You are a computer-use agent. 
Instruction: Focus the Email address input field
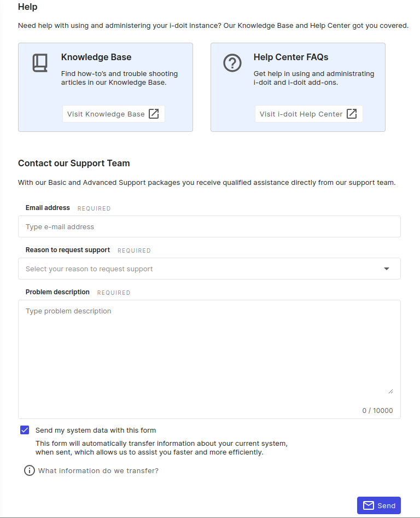(x=209, y=226)
